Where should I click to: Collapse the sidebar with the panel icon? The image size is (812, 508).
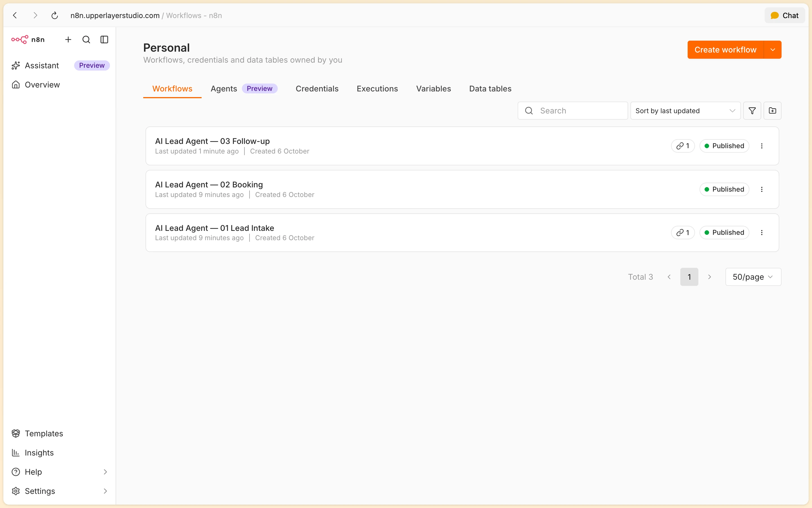coord(104,40)
